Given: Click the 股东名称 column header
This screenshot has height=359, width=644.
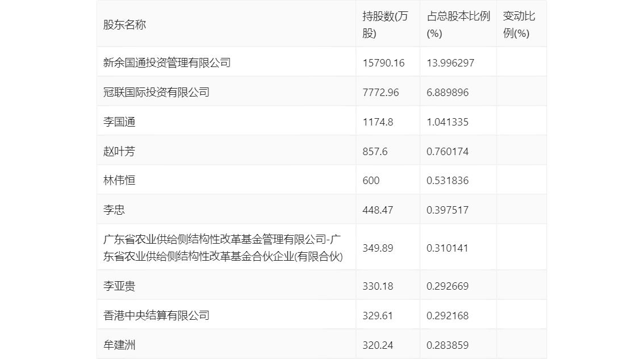Looking at the screenshot, I should click(124, 24).
